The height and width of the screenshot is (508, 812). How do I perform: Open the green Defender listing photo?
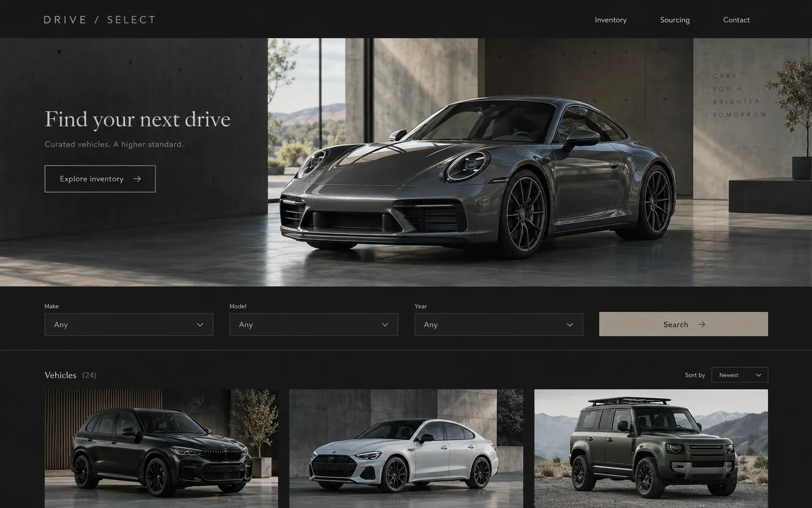(651, 449)
